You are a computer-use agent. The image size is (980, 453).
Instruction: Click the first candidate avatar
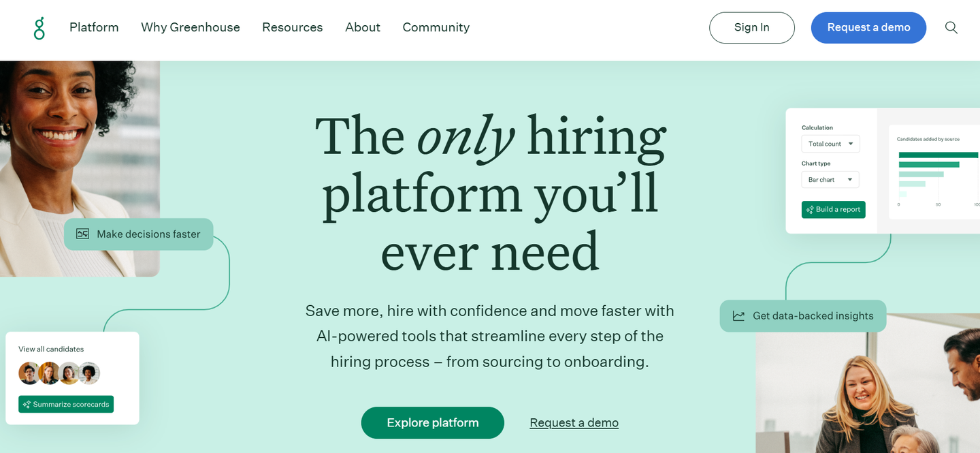[x=30, y=373]
